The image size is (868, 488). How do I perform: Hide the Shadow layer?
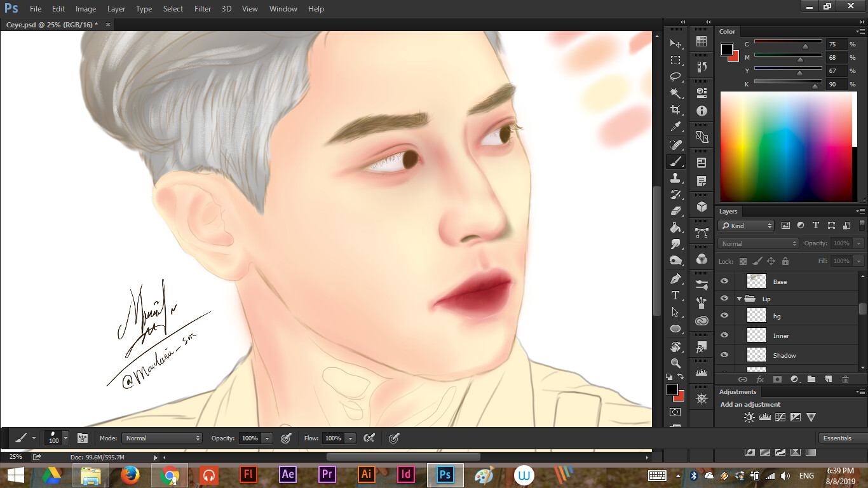pos(724,355)
